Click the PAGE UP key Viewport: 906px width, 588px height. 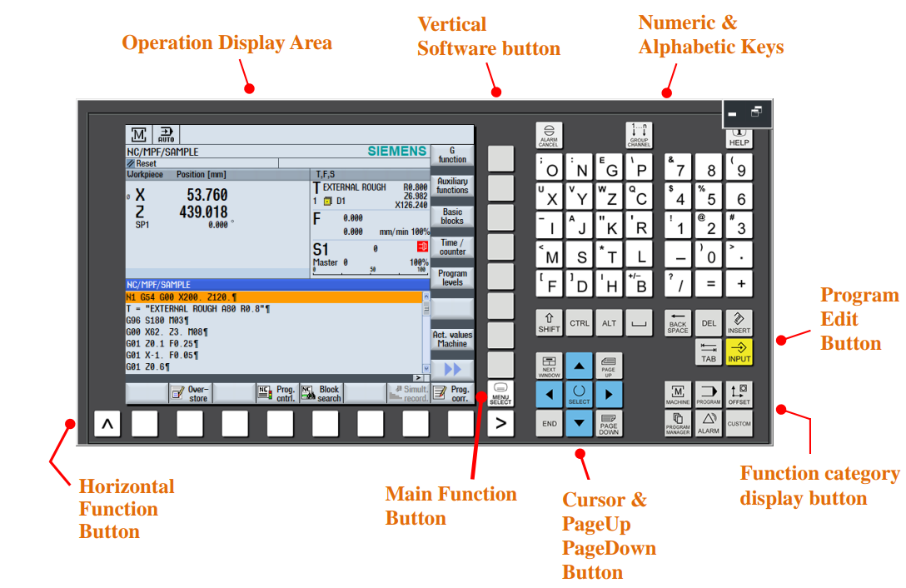(609, 366)
